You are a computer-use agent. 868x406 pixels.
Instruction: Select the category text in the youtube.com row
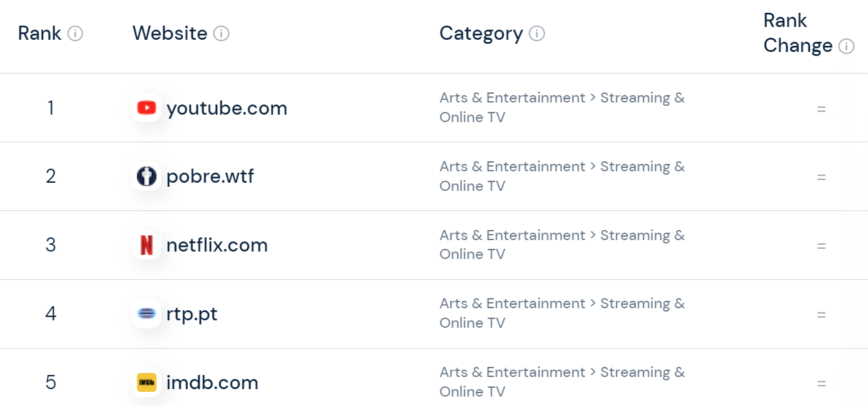[562, 107]
